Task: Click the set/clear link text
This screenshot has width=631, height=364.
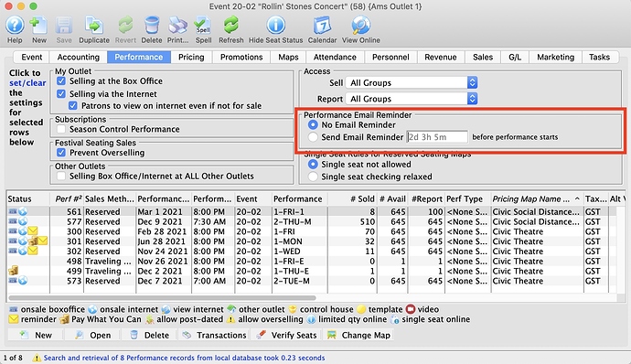Action: pyautogui.click(x=27, y=83)
